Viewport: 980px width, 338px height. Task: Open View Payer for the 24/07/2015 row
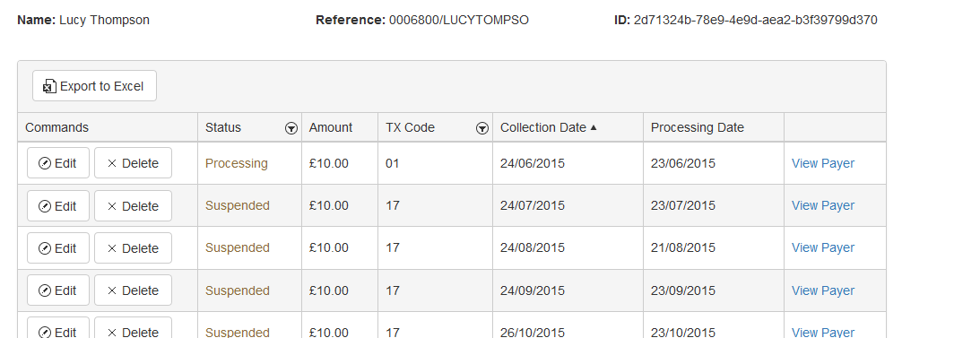click(822, 205)
